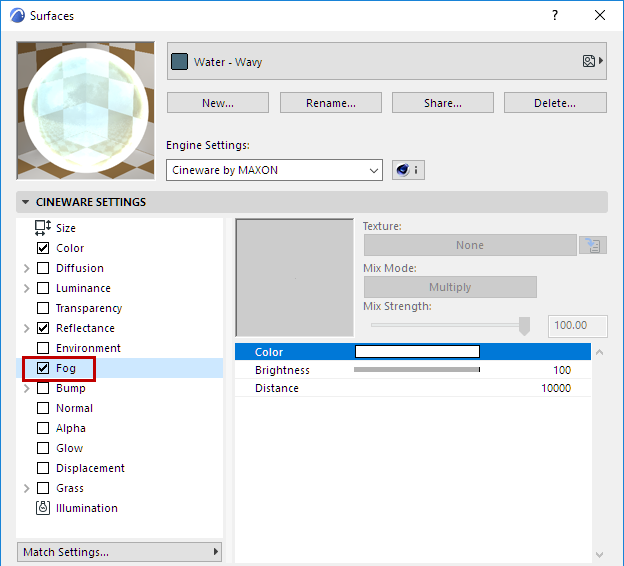Click the sphere material preview
624x566 pixels.
(x=86, y=110)
